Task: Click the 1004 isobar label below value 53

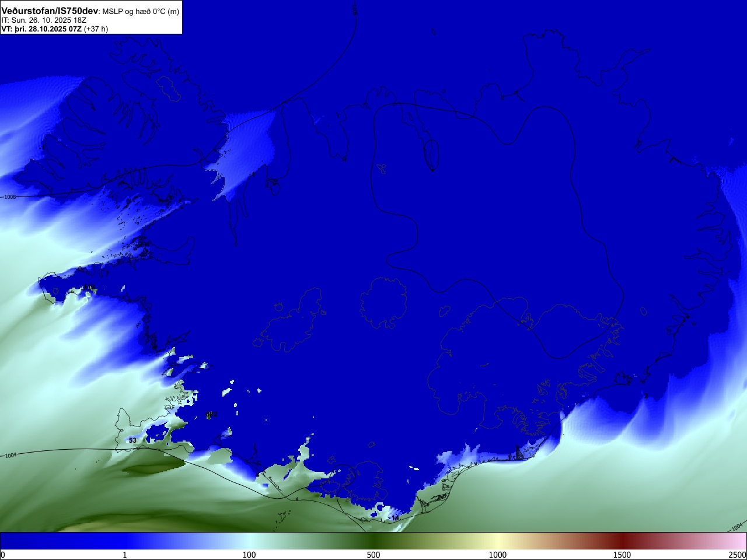Action: [11, 456]
